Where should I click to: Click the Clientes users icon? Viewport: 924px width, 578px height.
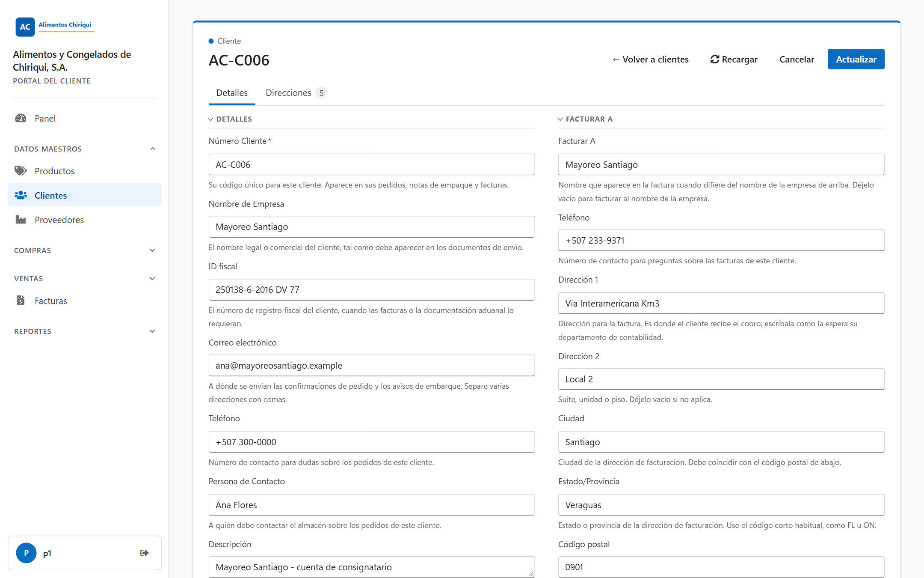(x=21, y=195)
